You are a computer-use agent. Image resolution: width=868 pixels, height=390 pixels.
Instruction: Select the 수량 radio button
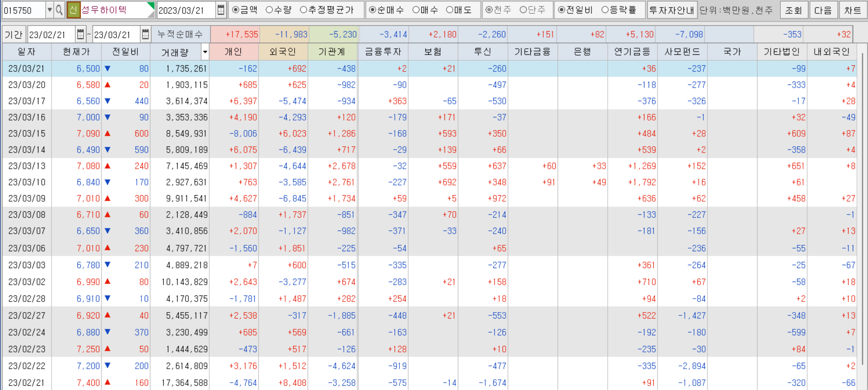pyautogui.click(x=270, y=10)
